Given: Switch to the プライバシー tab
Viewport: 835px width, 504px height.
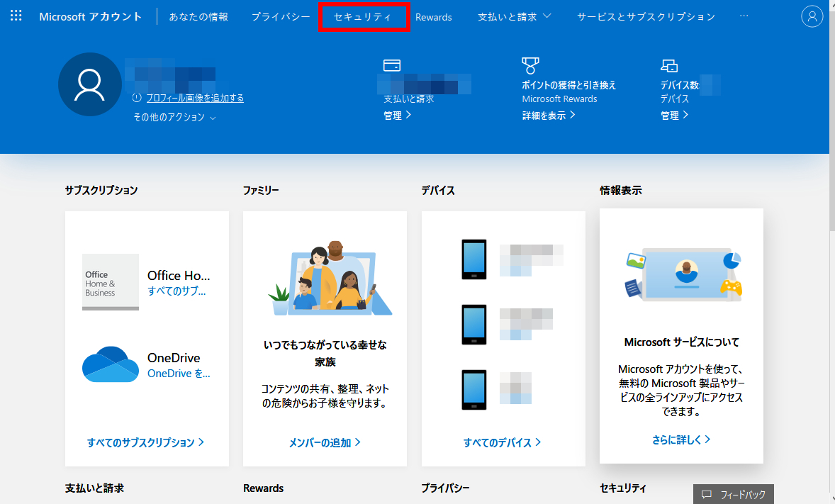Looking at the screenshot, I should click(281, 17).
